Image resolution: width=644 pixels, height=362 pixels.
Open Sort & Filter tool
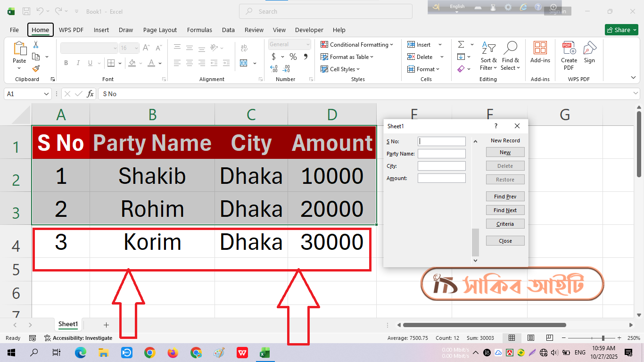488,56
